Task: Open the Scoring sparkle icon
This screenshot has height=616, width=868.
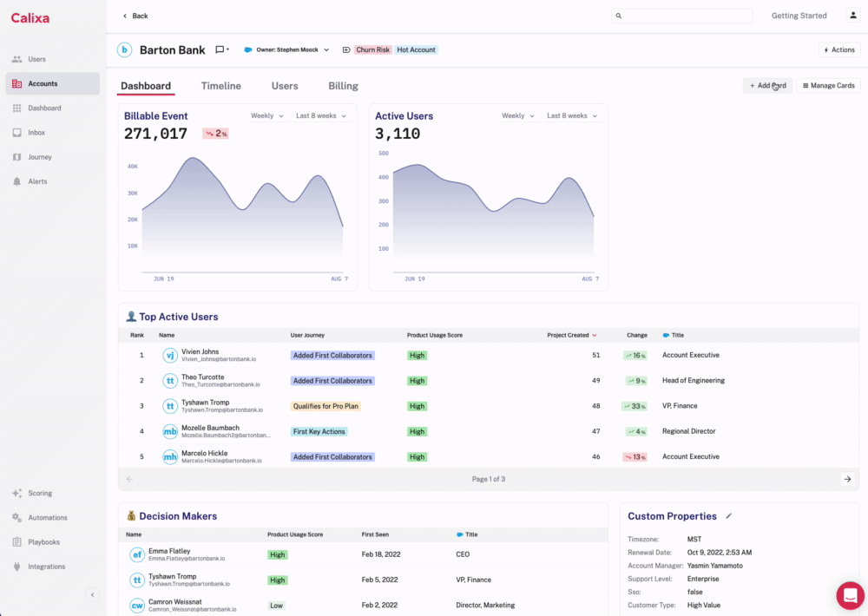Action: [17, 493]
